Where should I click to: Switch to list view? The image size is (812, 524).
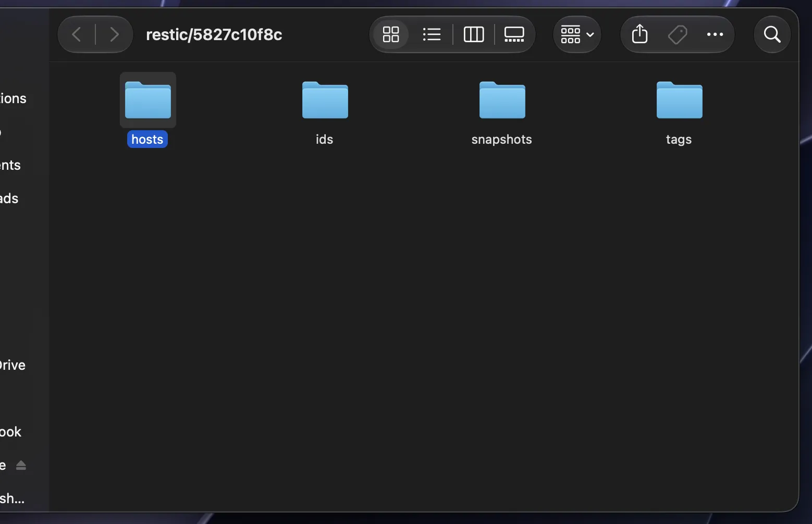(432, 34)
